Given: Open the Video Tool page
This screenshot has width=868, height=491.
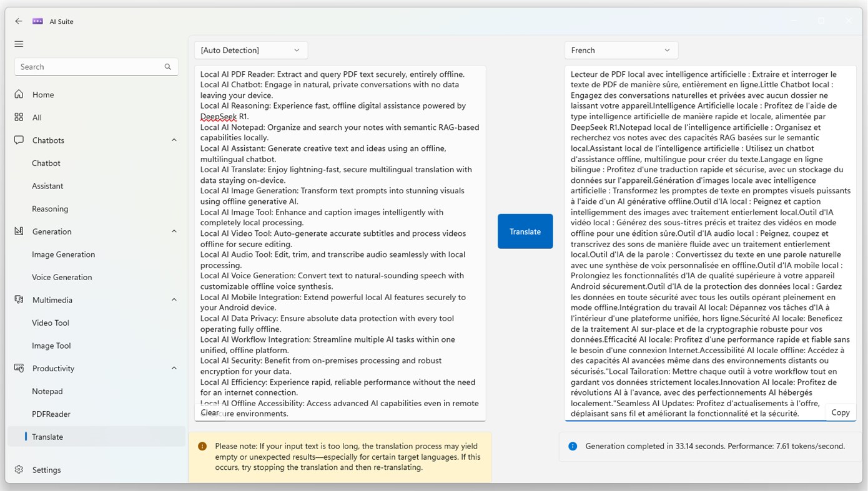Looking at the screenshot, I should [x=50, y=323].
